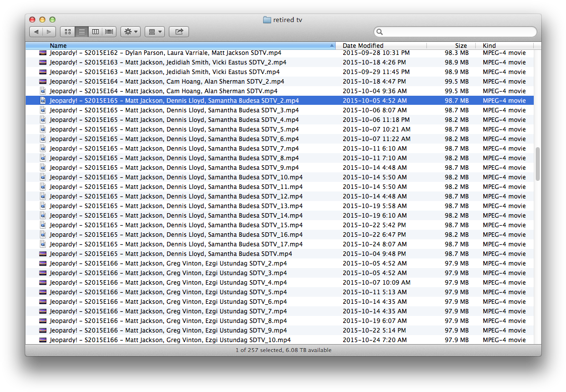566x392 pixels.
Task: Select the S2015E166 SDTV_6.mp4 file name
Action: coord(168,302)
